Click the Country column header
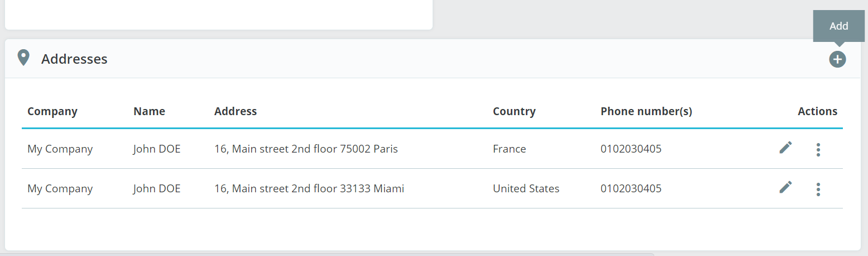The image size is (868, 256). click(x=514, y=111)
